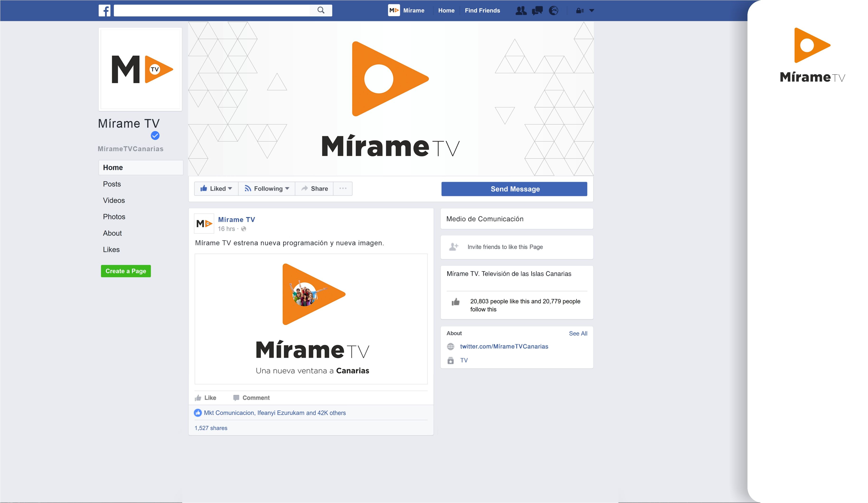Expand the account menu arrow

tap(591, 11)
